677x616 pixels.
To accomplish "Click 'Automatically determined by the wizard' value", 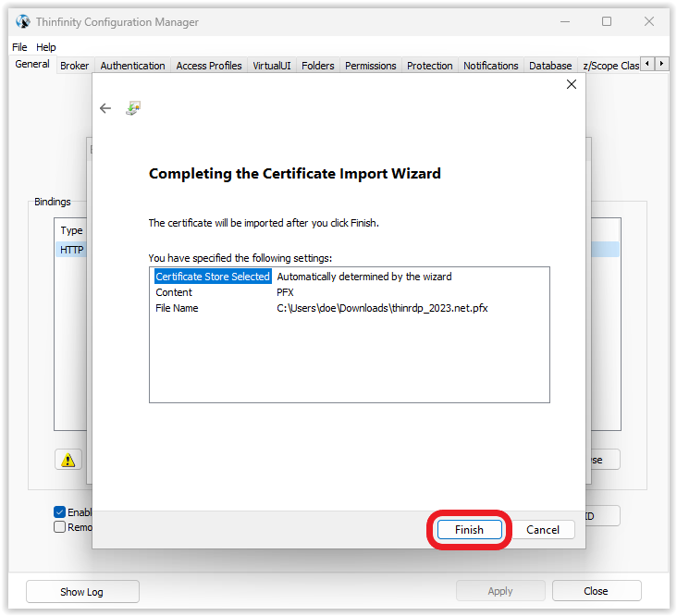I will click(x=364, y=277).
